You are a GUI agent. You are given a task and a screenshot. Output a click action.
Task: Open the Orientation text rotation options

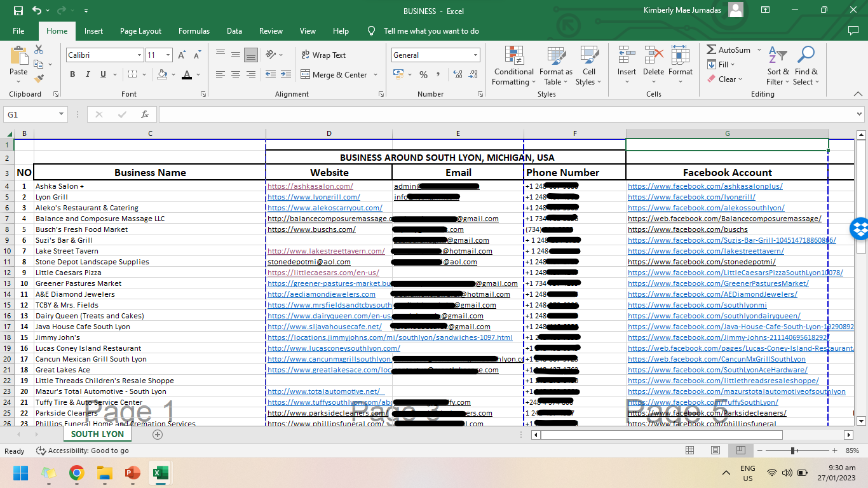271,55
